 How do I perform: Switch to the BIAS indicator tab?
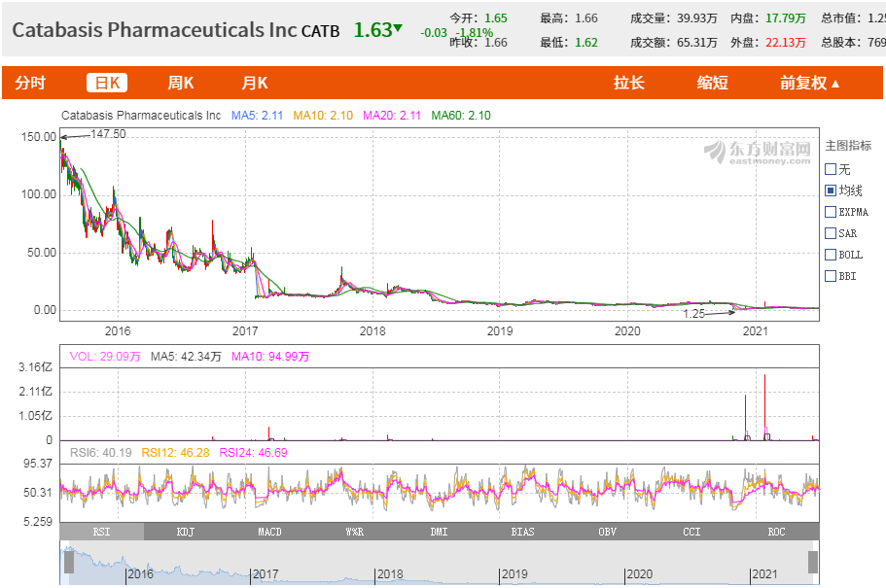coord(522,532)
